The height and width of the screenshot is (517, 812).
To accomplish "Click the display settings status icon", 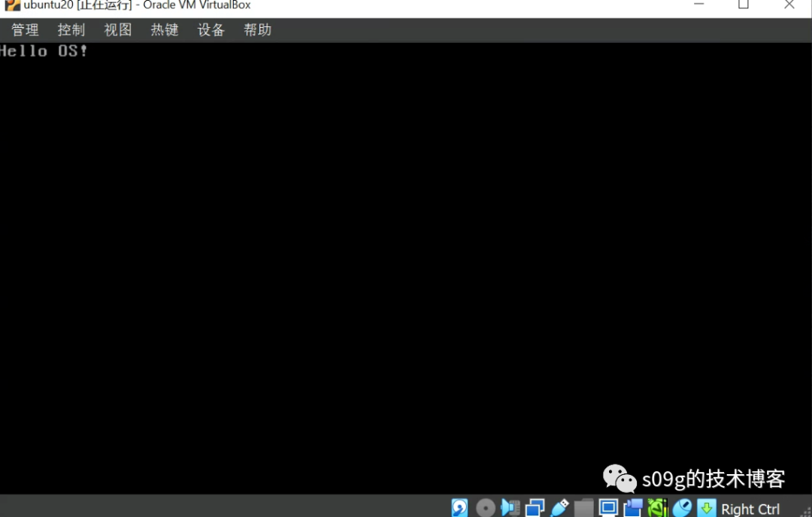I will tap(608, 508).
